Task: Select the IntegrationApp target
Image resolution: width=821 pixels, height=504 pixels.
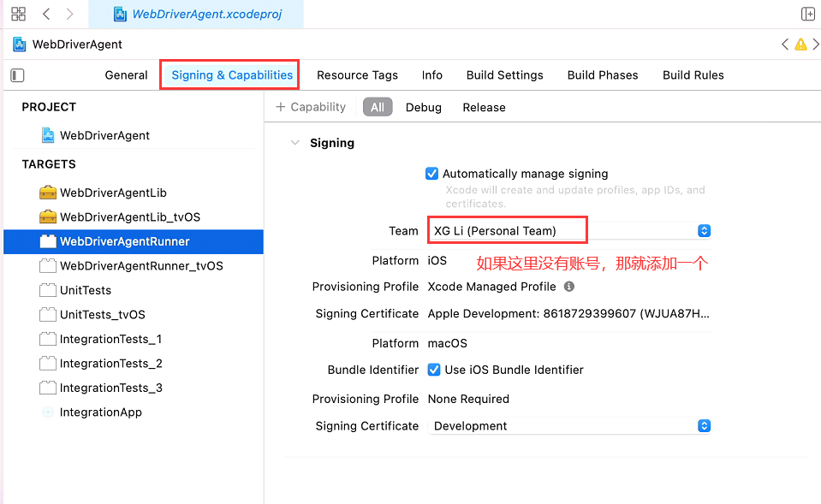Action: [x=134, y=412]
